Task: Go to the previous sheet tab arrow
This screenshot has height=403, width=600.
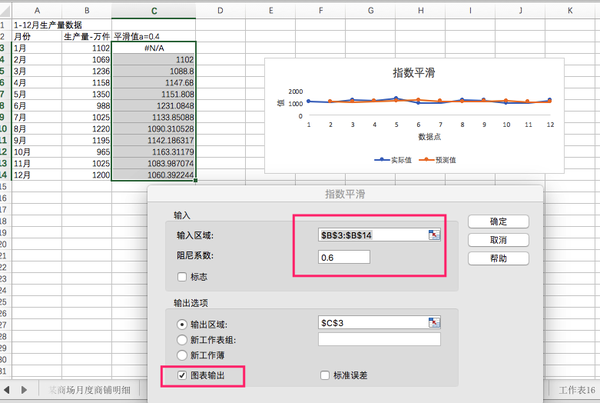Action: [7, 390]
